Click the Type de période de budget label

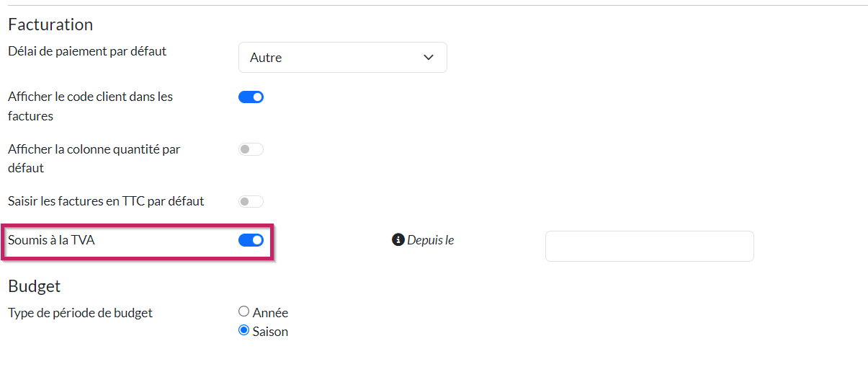pyautogui.click(x=80, y=313)
